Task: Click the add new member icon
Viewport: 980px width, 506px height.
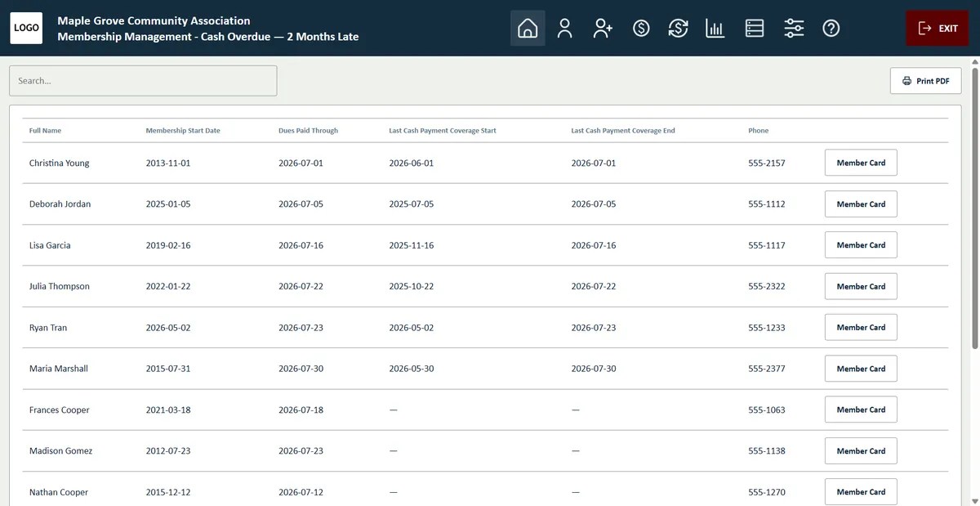Action: 603,29
